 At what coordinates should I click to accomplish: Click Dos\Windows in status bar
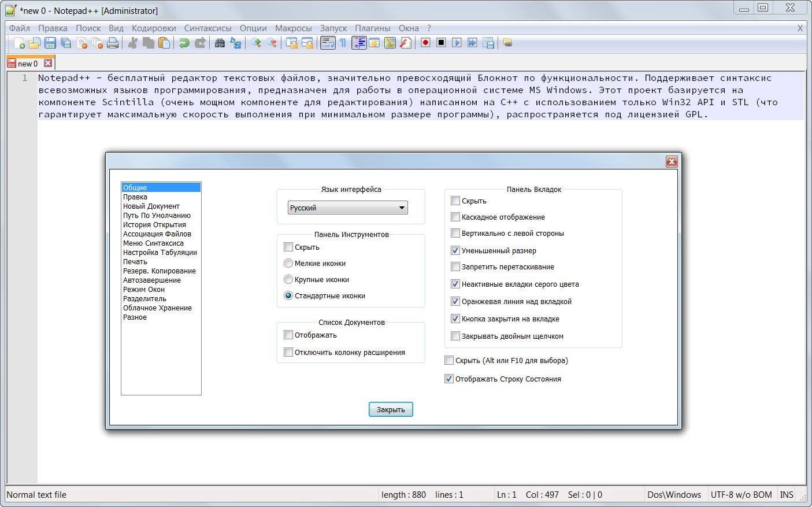[674, 494]
